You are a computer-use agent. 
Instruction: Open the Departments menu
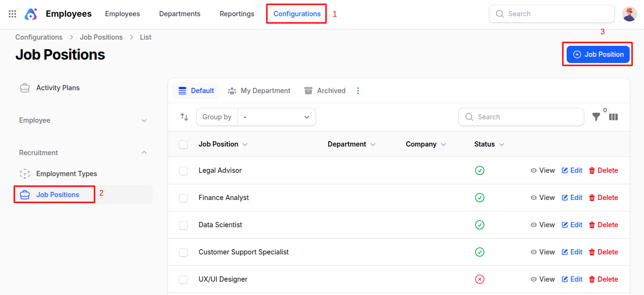(179, 14)
